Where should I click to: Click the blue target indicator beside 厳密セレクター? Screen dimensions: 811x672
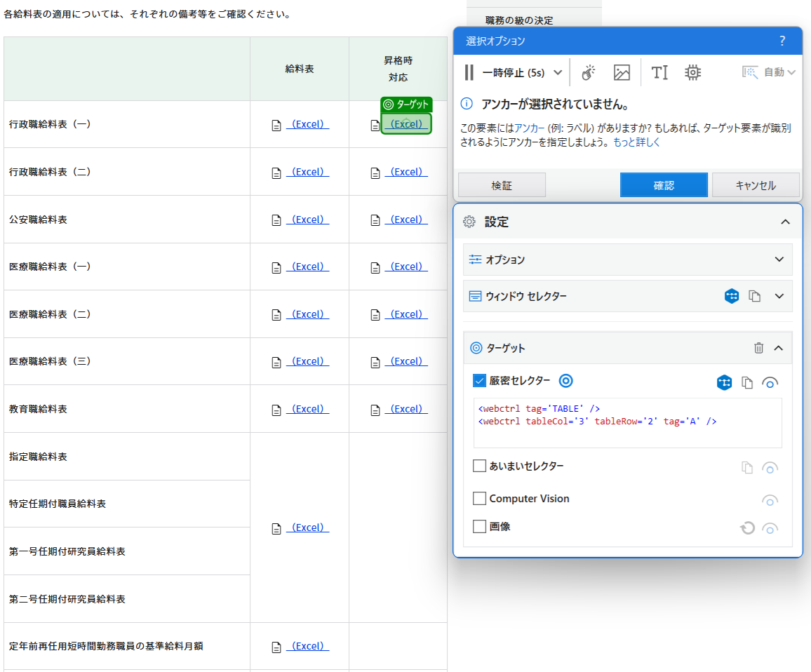566,381
